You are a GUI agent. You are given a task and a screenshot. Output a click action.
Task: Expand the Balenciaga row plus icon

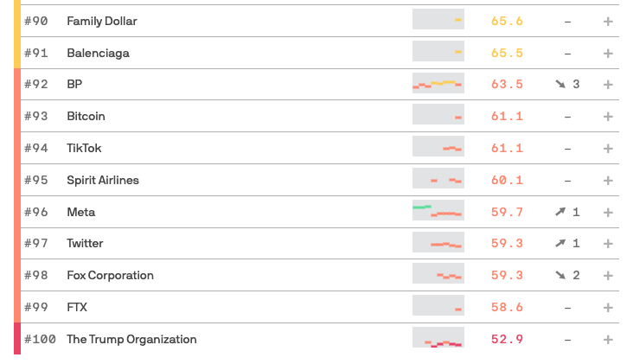click(608, 54)
